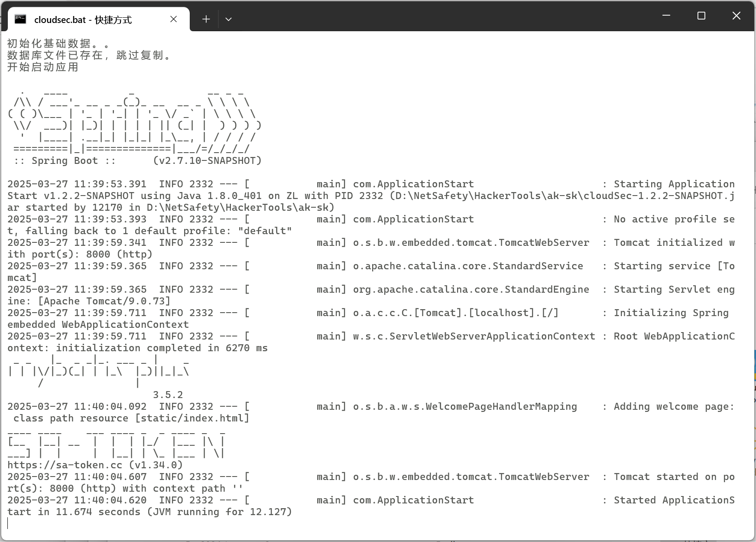The width and height of the screenshot is (756, 542).
Task: Click the text 'w.s.c.ServletWebServerApplicationContext'
Action: (474, 336)
